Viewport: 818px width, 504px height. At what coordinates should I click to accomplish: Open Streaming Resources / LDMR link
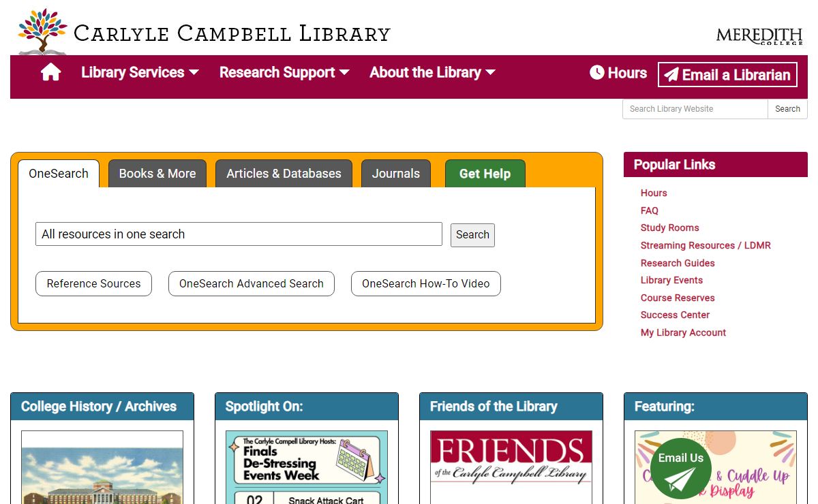coord(706,245)
